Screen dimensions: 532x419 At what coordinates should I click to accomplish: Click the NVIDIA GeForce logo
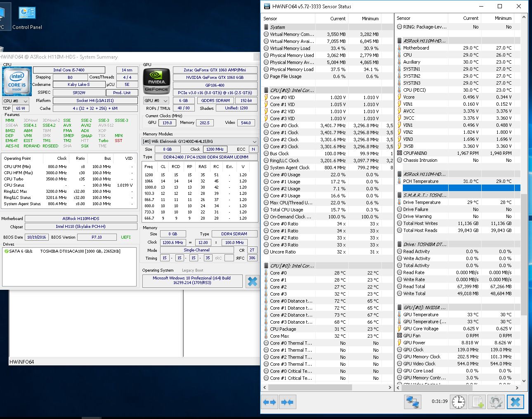point(157,82)
